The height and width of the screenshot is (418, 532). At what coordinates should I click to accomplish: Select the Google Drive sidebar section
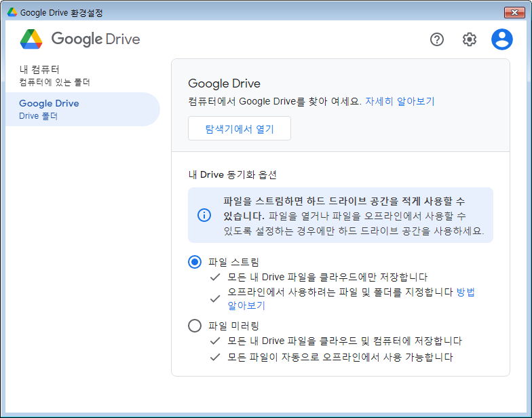[x=83, y=109]
